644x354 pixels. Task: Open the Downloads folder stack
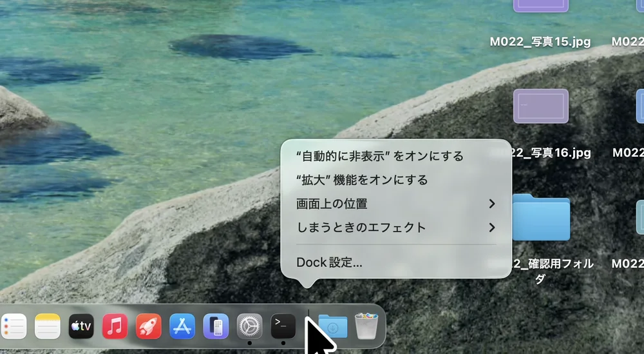coord(333,326)
